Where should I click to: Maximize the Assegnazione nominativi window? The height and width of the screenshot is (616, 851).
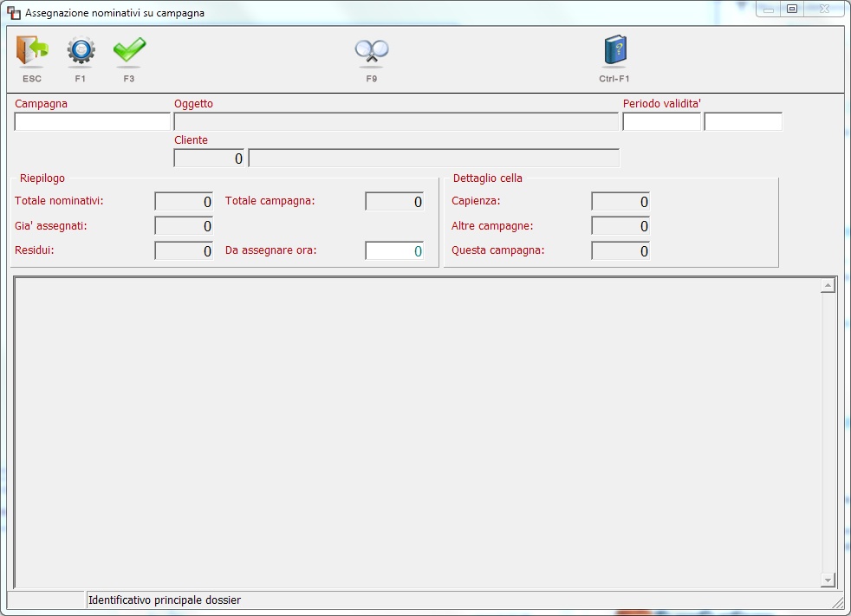[x=792, y=10]
